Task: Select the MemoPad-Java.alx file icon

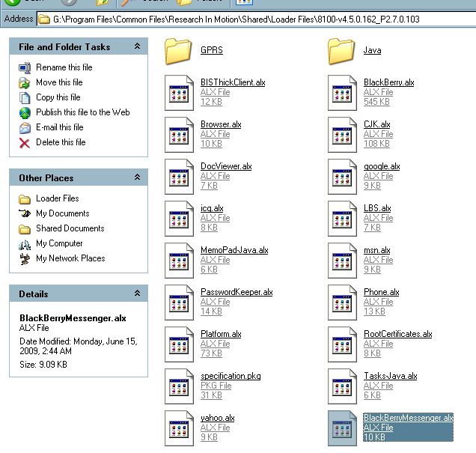Action: click(x=179, y=261)
